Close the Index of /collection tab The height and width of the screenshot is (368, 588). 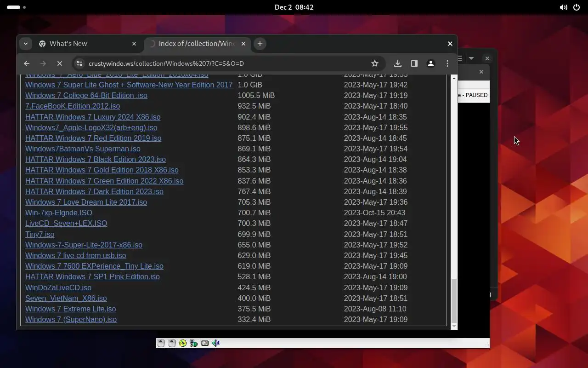pyautogui.click(x=243, y=44)
